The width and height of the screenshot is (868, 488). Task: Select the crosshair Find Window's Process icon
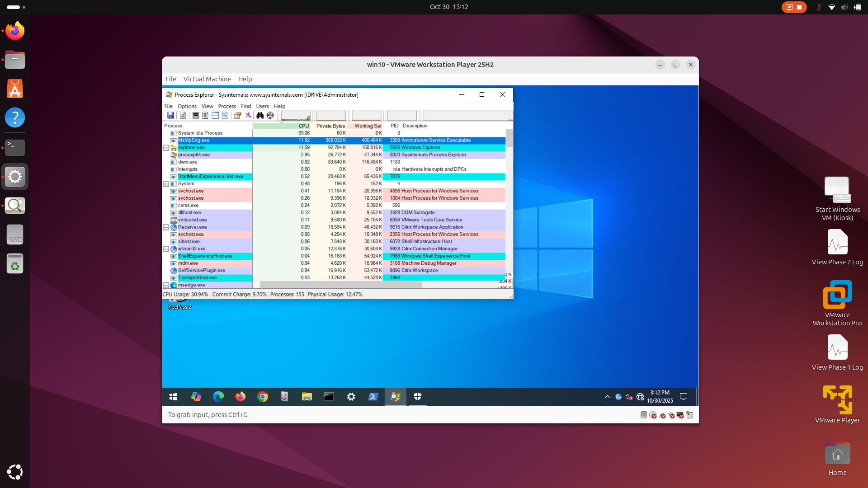coord(270,115)
